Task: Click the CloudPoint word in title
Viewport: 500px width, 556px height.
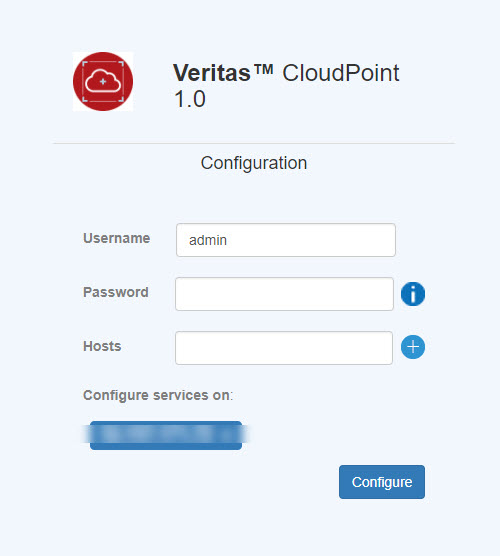Action: pos(341,73)
